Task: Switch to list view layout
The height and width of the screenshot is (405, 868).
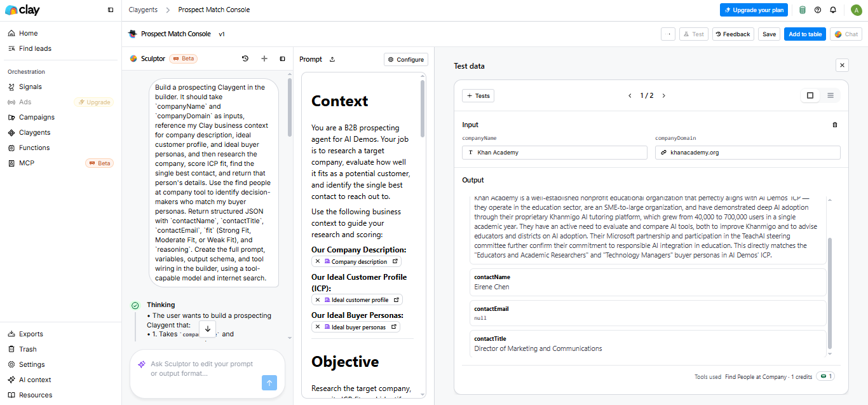Action: [830, 95]
